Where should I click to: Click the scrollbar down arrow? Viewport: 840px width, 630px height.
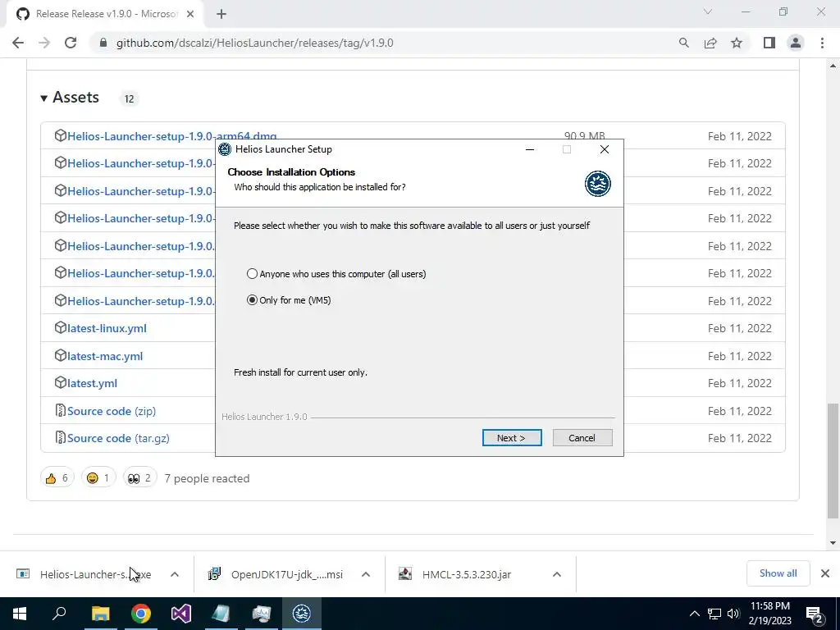tap(833, 543)
